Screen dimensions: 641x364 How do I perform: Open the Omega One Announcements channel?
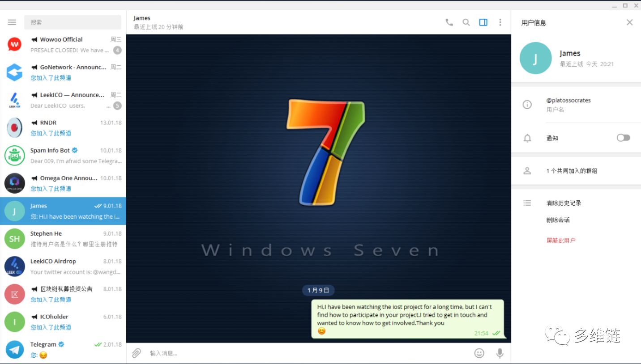[x=63, y=183]
